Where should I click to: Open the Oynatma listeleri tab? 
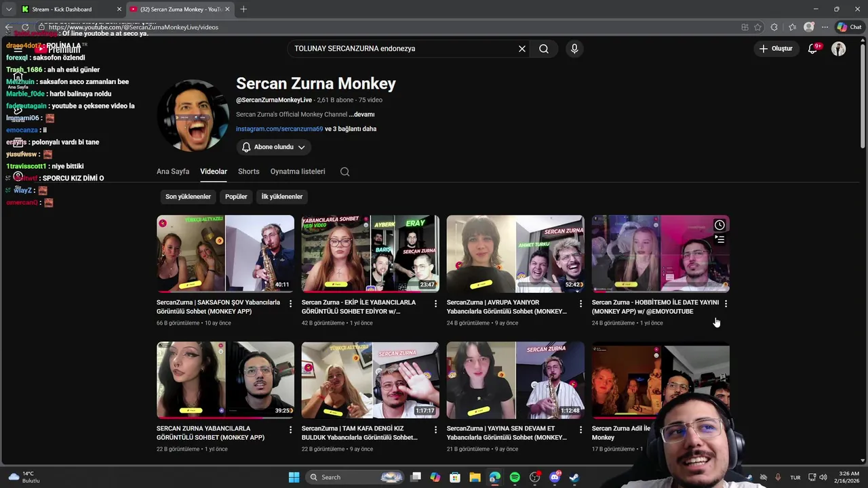298,171
